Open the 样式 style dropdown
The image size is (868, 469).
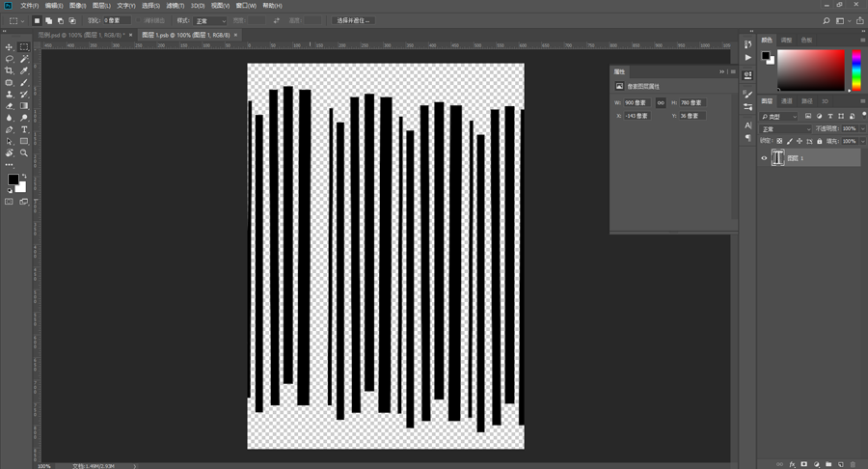[211, 20]
